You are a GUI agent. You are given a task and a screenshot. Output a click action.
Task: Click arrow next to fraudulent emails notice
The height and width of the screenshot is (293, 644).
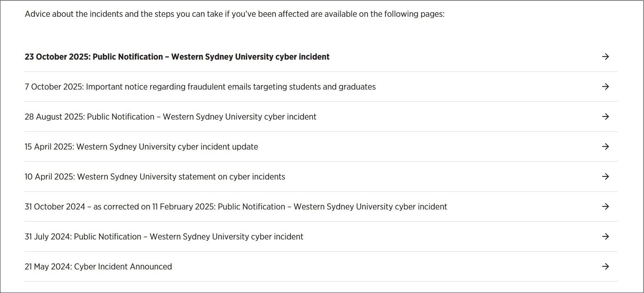click(605, 87)
